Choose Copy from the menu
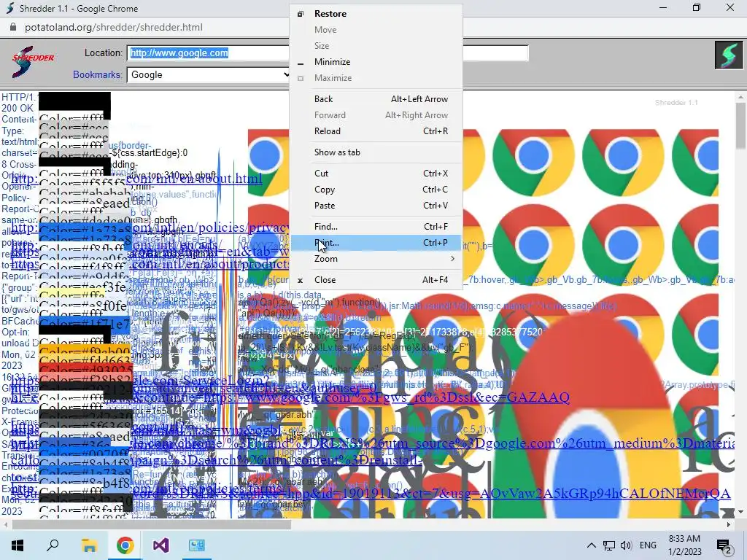This screenshot has width=747, height=560. pyautogui.click(x=376, y=190)
